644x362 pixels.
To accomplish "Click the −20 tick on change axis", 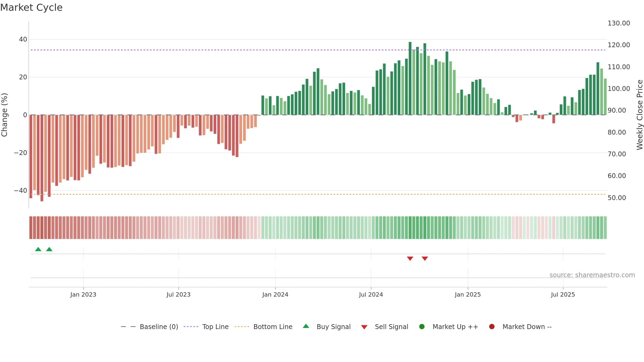I will tap(21, 153).
